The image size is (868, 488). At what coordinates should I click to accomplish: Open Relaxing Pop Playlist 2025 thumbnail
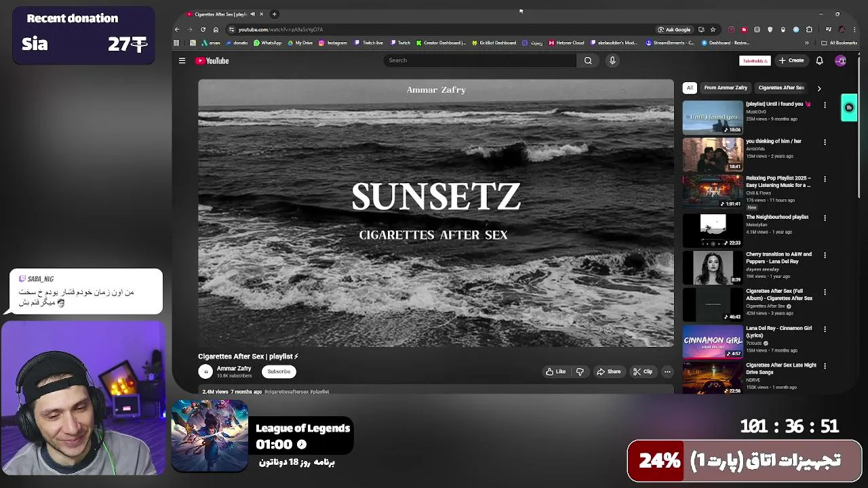click(x=713, y=191)
